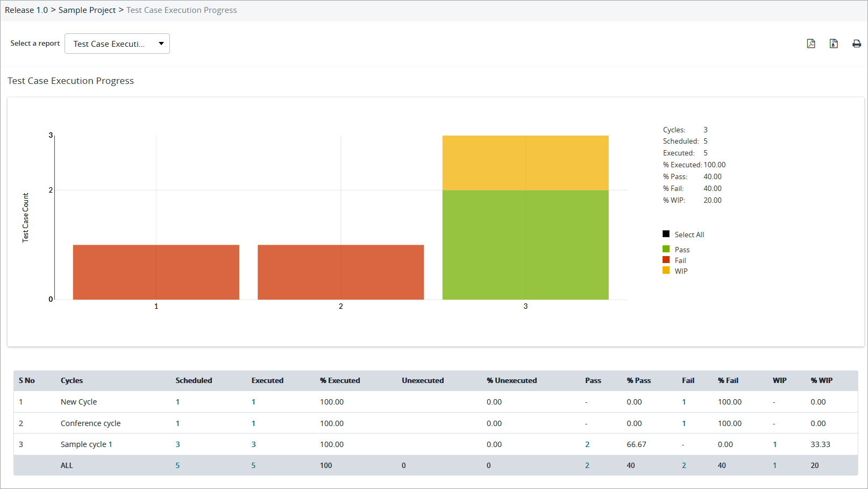Click the Fail column header
The image size is (868, 489).
[x=688, y=380]
